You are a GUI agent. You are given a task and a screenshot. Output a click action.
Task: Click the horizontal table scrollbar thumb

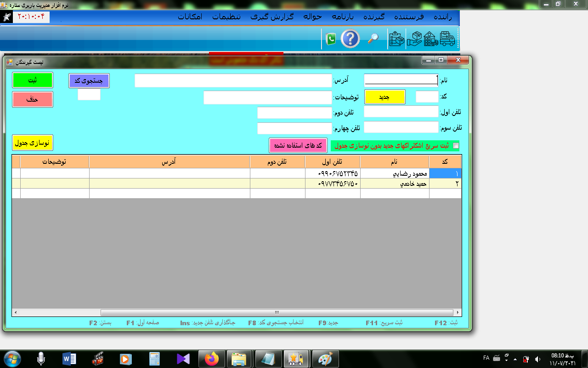point(277,312)
